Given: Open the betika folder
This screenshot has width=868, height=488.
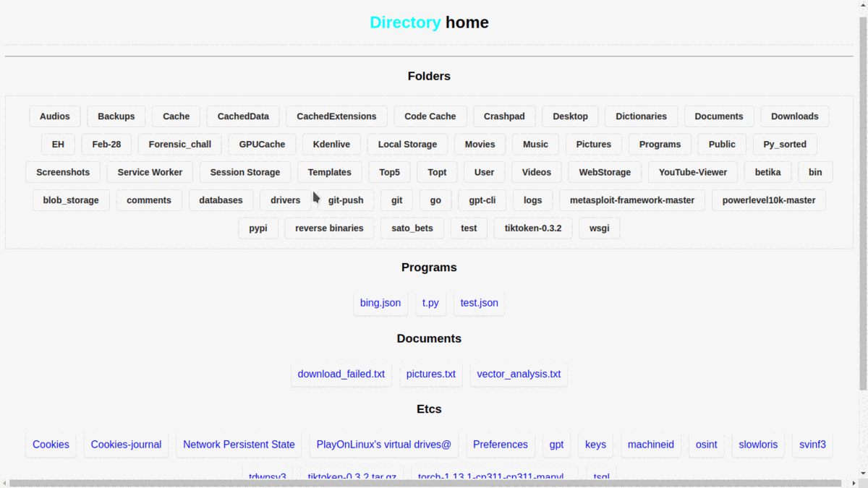Looking at the screenshot, I should tap(768, 173).
